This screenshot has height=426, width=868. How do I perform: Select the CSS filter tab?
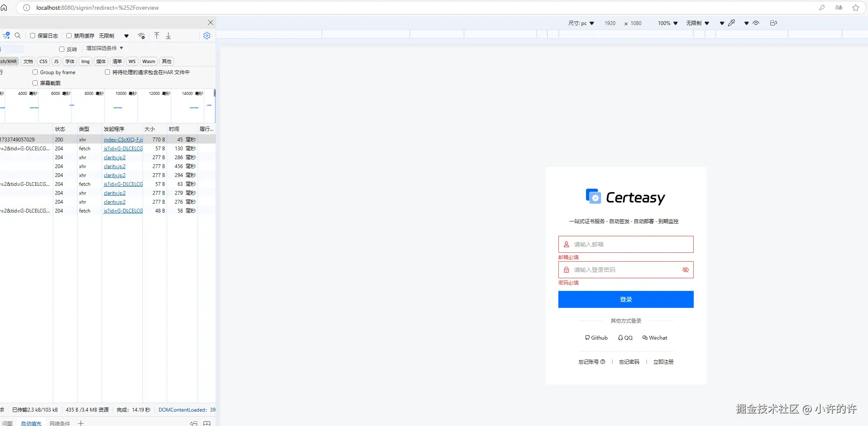(44, 61)
